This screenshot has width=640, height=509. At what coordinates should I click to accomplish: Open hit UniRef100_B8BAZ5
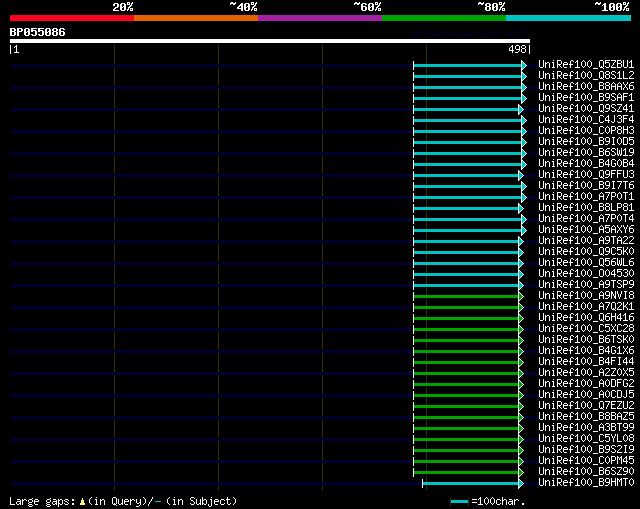(x=586, y=417)
